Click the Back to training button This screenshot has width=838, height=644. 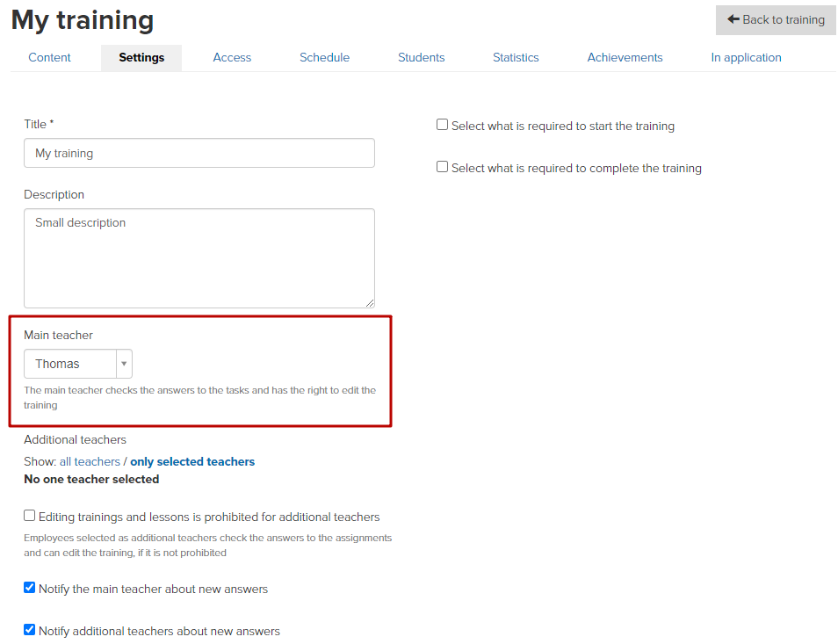(x=776, y=20)
